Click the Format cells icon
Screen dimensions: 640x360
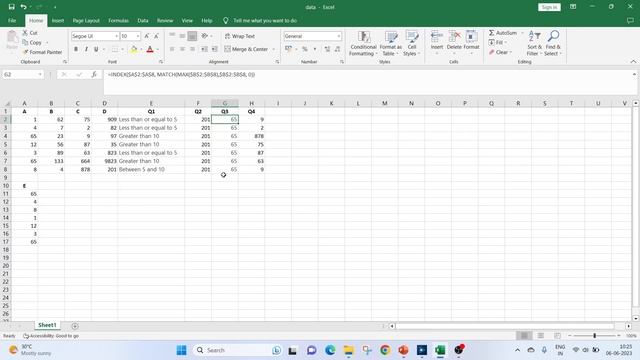(471, 37)
